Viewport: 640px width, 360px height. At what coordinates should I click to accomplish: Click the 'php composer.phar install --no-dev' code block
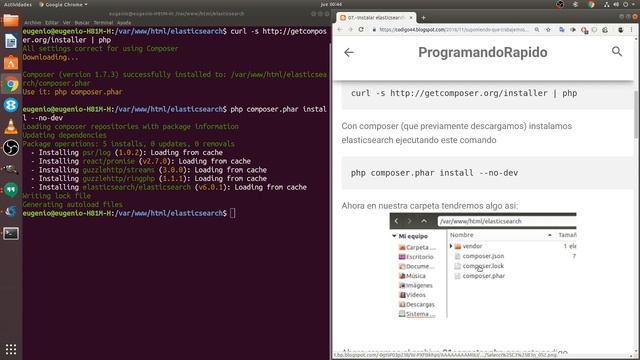click(x=487, y=173)
